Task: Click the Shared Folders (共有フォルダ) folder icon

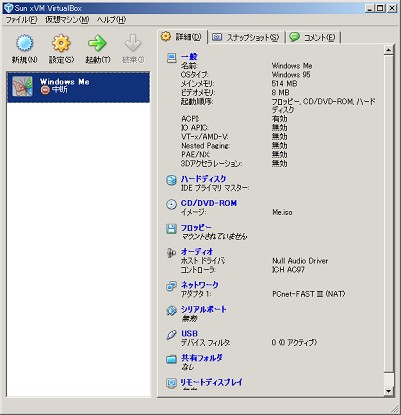Action: 171,359
